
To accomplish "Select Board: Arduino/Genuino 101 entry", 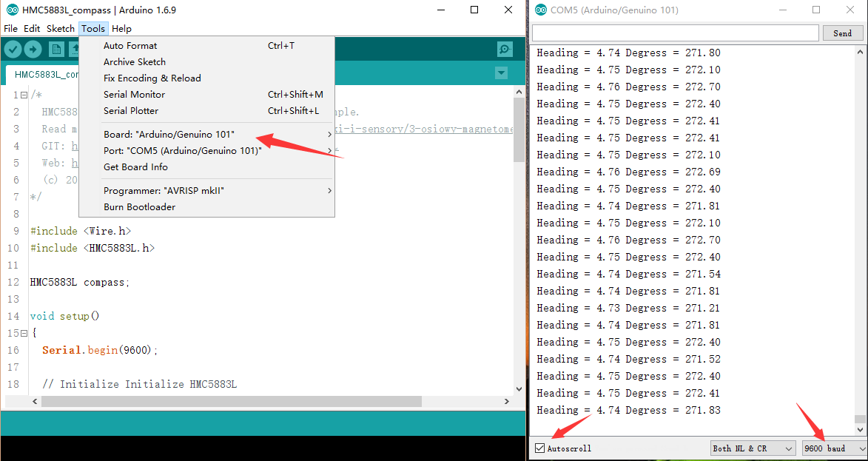I will 207,135.
